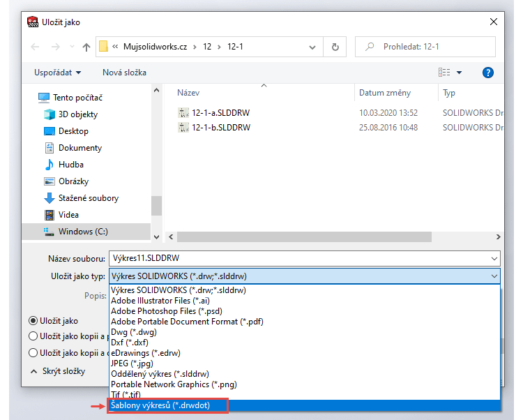Click the 12-1-b.SLDDRW drawing file icon

183,128
